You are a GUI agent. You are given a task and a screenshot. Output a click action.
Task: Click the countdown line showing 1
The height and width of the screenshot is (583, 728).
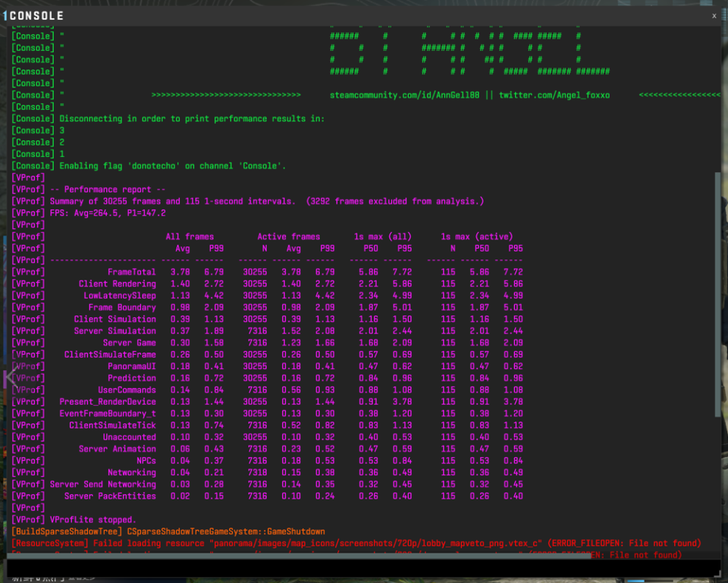tap(38, 154)
